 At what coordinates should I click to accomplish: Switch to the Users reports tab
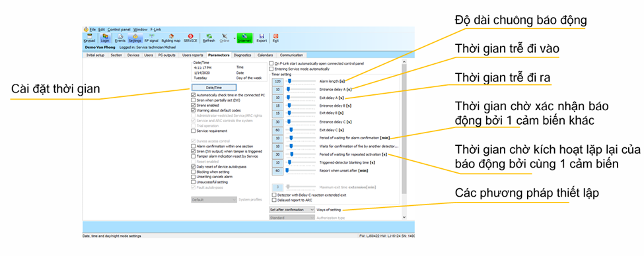click(x=192, y=55)
